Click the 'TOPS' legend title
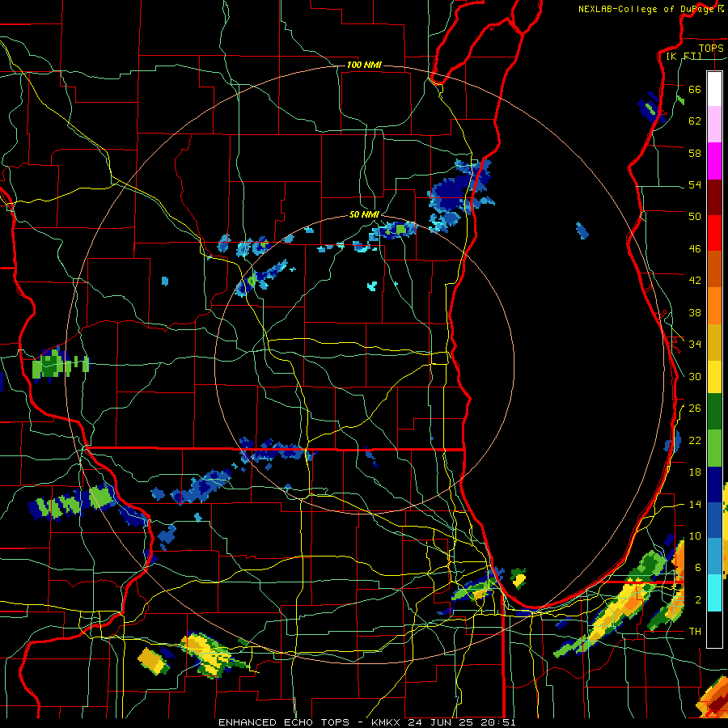The height and width of the screenshot is (728, 728). point(711,48)
